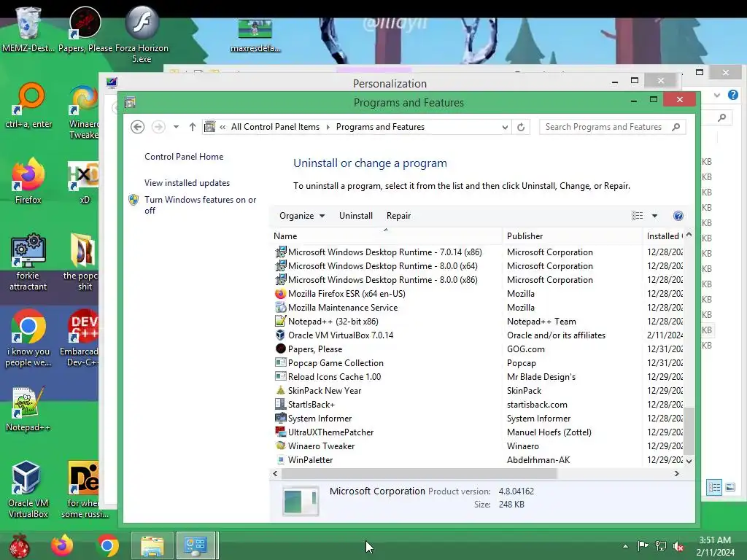Open View installed updates link

tap(187, 183)
